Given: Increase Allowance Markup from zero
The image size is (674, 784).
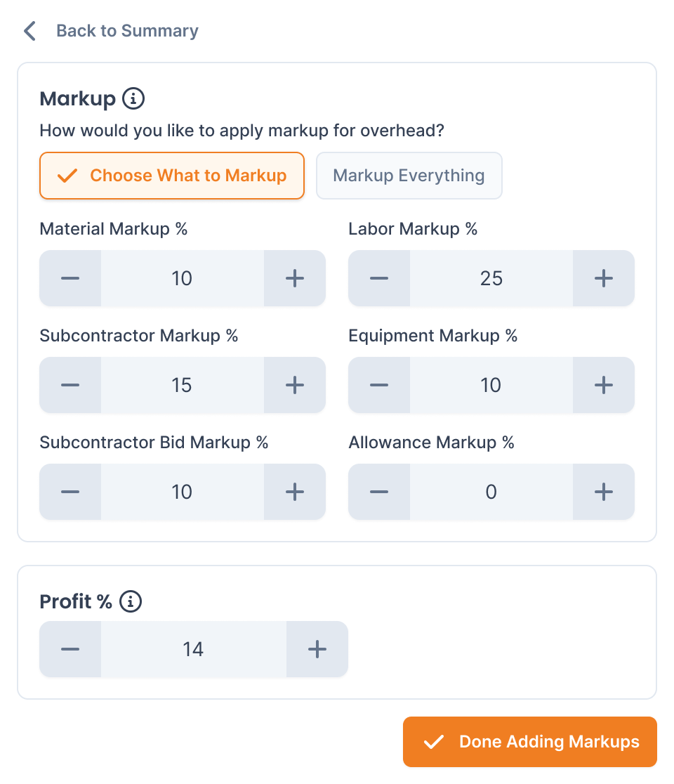Looking at the screenshot, I should [x=604, y=492].
